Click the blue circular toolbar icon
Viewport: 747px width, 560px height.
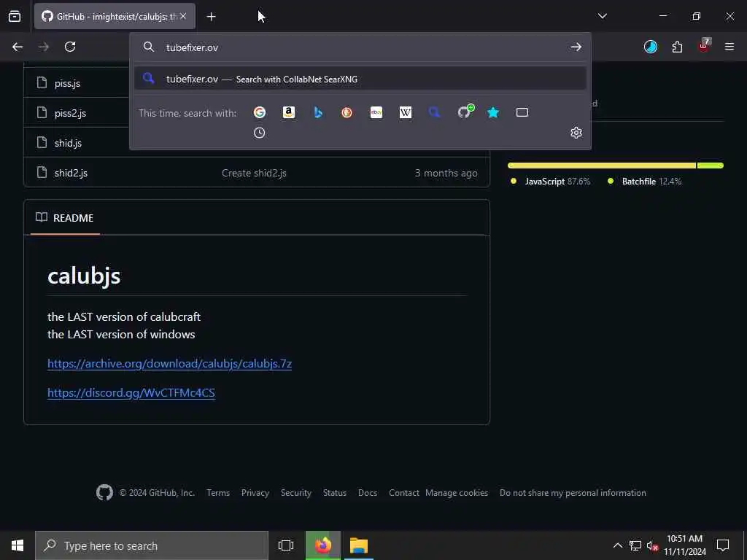pos(650,47)
